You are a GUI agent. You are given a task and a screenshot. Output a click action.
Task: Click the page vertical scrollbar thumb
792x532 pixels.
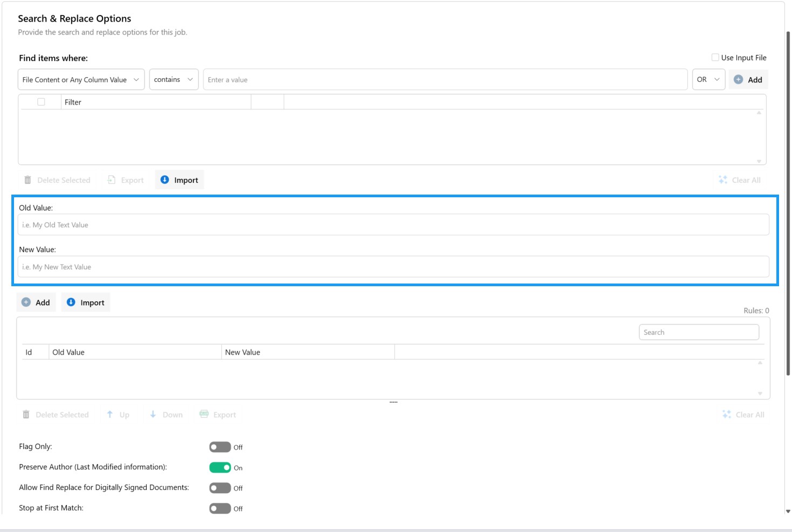[x=788, y=203]
